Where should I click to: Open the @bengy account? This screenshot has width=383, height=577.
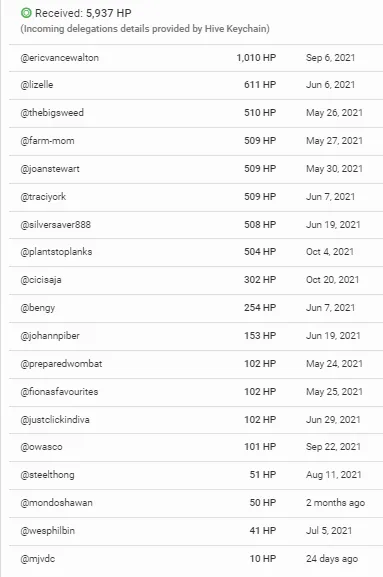[x=38, y=308]
